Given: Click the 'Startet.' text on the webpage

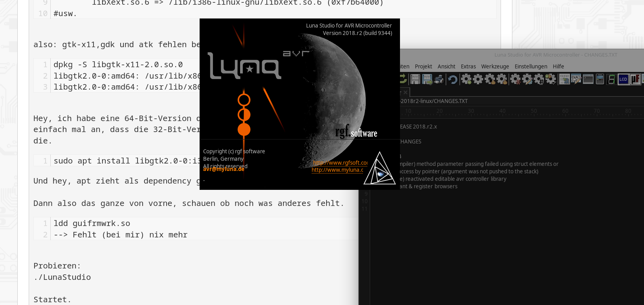Looking at the screenshot, I should pos(52,299).
